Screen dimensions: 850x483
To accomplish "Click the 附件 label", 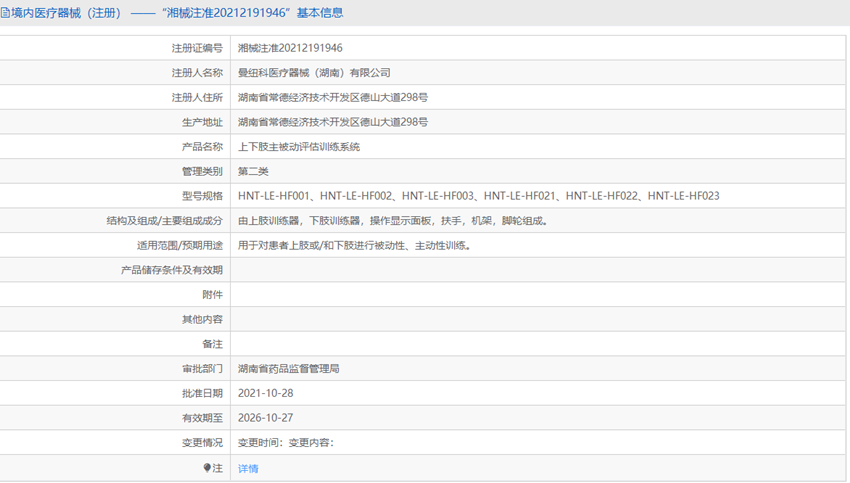I will (212, 294).
